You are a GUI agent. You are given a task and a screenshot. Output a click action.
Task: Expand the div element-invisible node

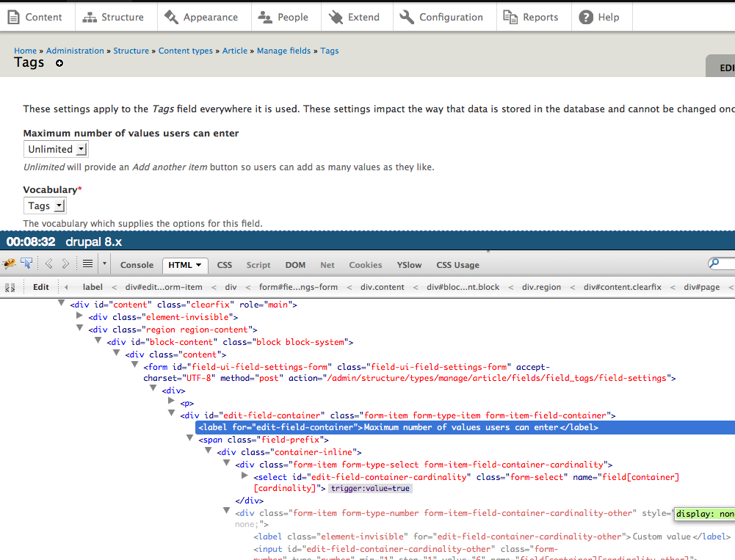(x=79, y=316)
